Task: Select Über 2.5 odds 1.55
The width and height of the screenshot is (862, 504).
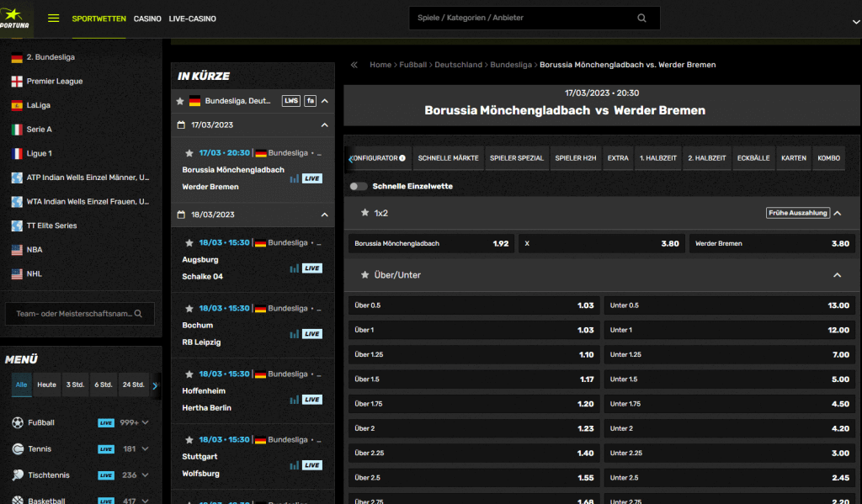Action: coord(474,478)
